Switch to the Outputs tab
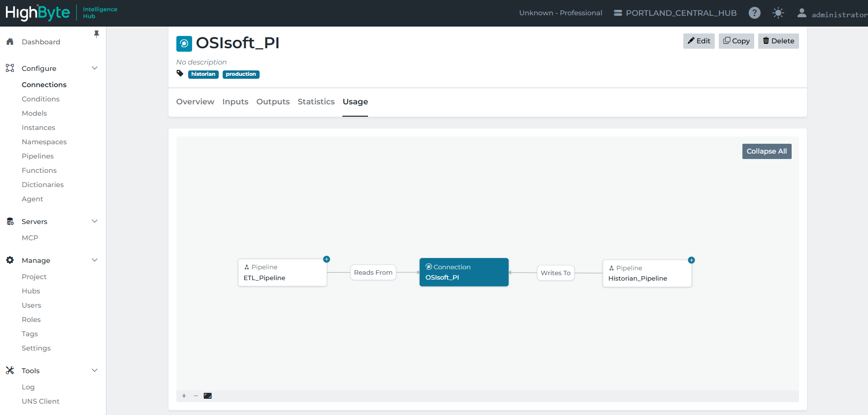The height and width of the screenshot is (415, 868). pyautogui.click(x=273, y=101)
